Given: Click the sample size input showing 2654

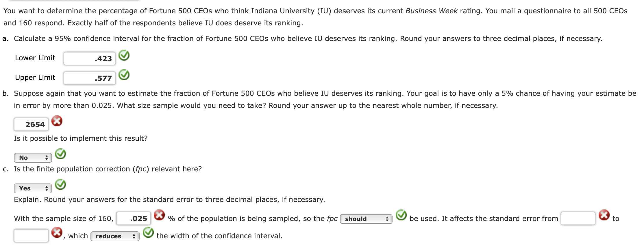Looking at the screenshot, I should 31,124.
